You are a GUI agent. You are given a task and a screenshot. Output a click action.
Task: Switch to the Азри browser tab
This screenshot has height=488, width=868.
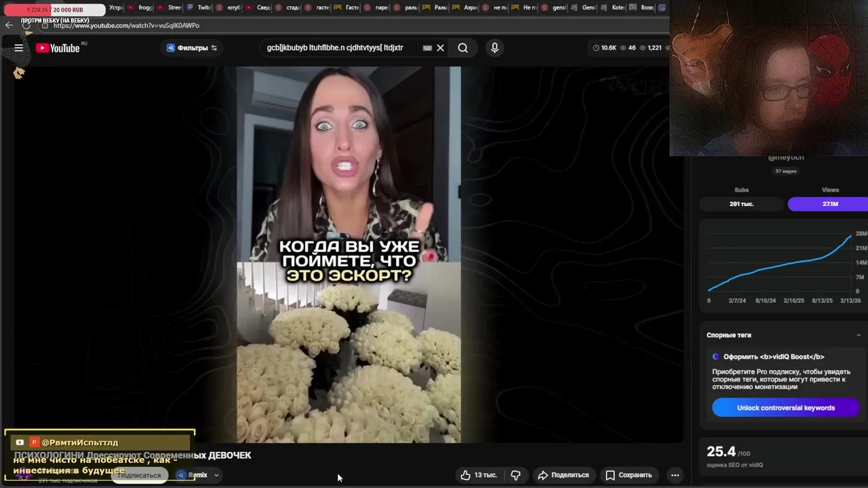465,7
